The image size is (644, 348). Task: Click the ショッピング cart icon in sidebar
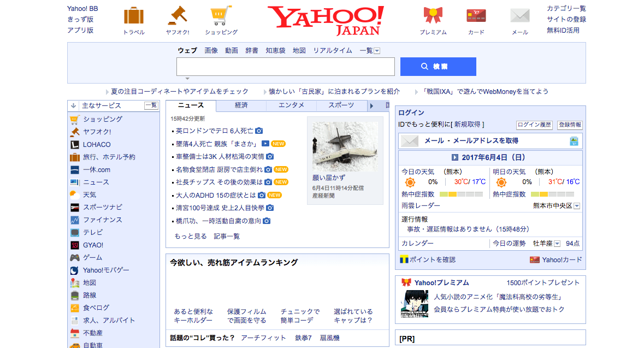75,120
